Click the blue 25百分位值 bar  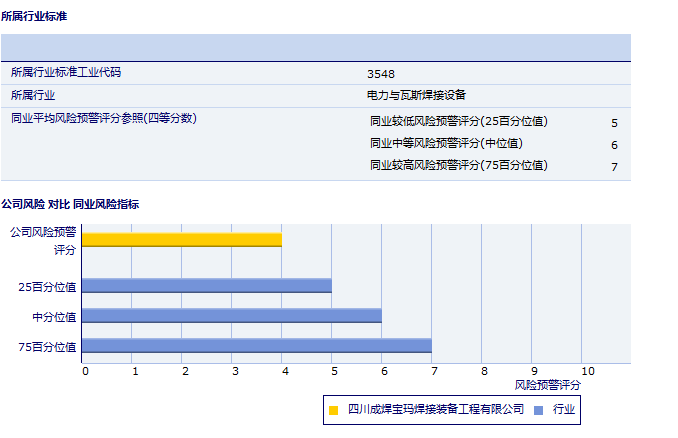[206, 285]
